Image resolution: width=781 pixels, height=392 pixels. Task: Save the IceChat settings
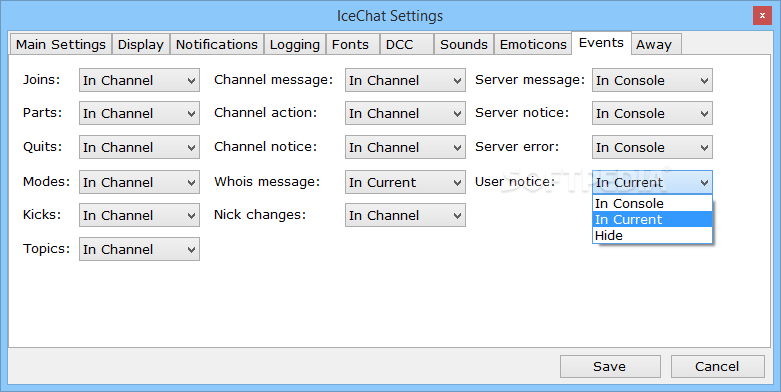click(610, 367)
